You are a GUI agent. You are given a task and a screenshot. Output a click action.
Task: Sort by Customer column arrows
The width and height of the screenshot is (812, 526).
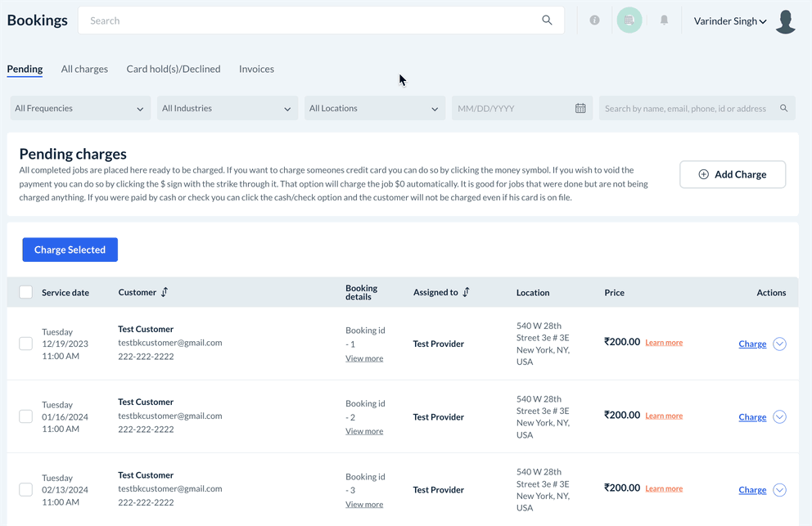165,292
